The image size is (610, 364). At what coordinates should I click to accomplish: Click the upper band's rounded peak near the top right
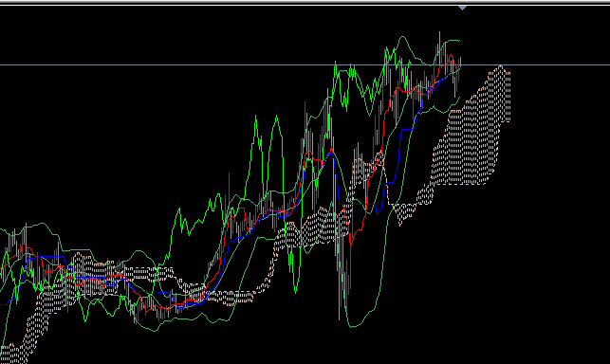coord(402,38)
